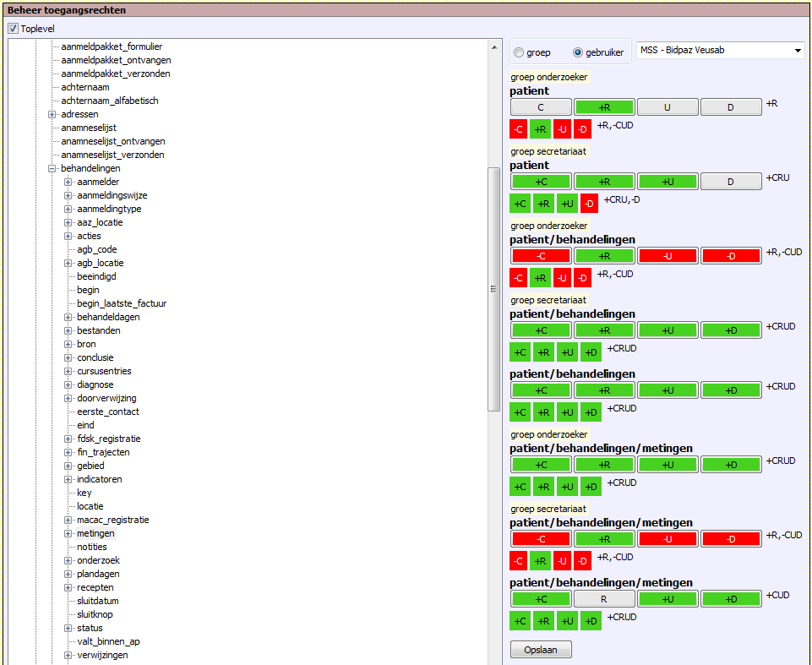Screen dimensions: 812x665
Task: Click the tree panel scrollbar up arrow
Action: click(494, 48)
